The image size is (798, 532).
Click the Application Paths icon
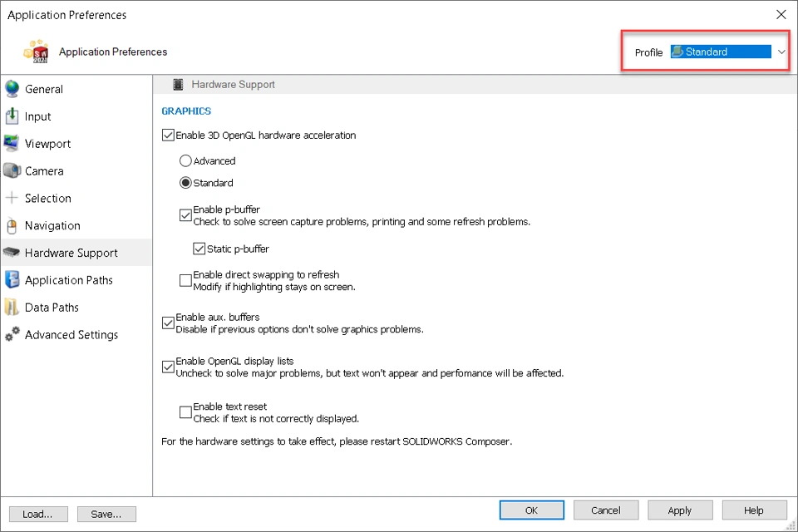pyautogui.click(x=12, y=280)
